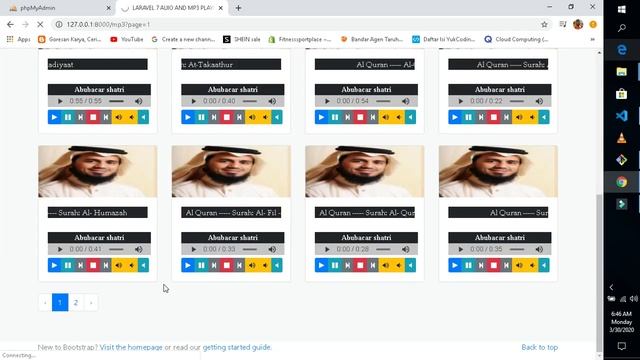This screenshot has width=640, height=360.
Task: Toggle mute speaker in the 0:22 audio player
Action: point(539,101)
